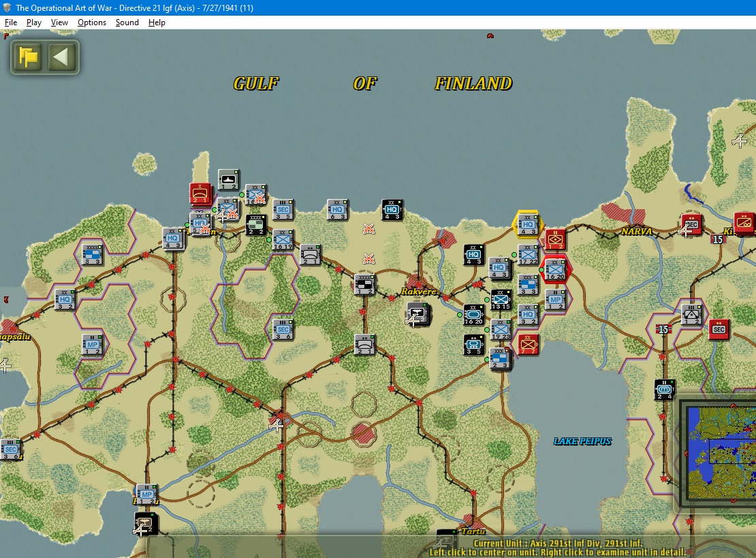Open the Help menu
756x558 pixels.
click(x=157, y=22)
